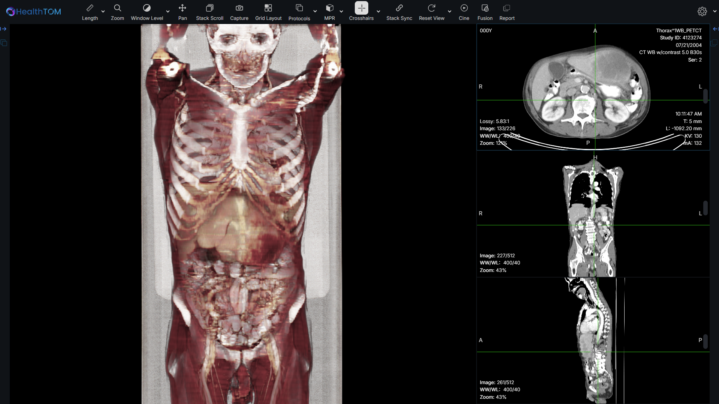719x404 pixels.
Task: Open the Fusion tool
Action: 485,11
